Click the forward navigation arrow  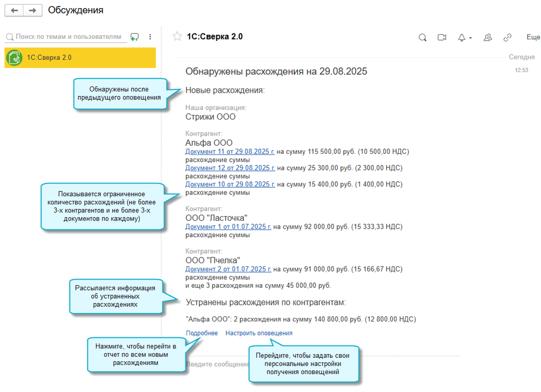pyautogui.click(x=33, y=10)
